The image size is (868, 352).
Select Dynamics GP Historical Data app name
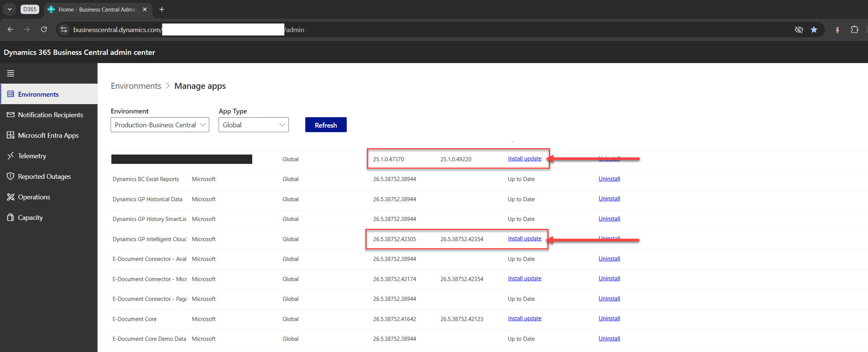(x=148, y=199)
